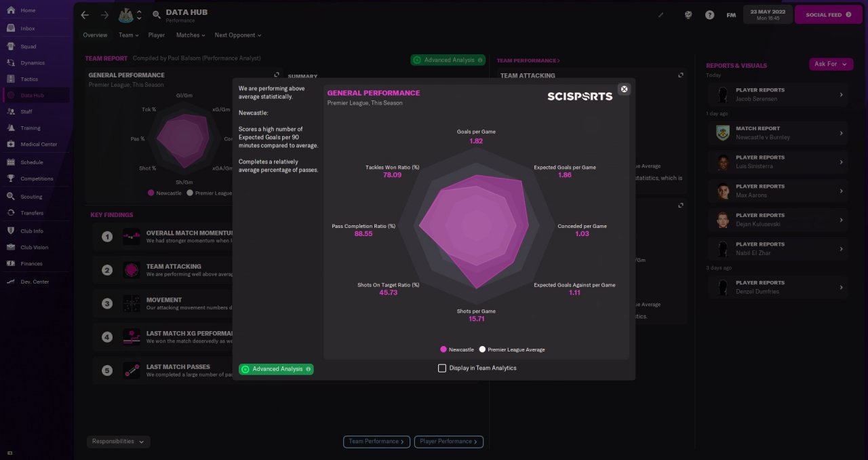The width and height of the screenshot is (868, 460).
Task: Go forward with the right arrow
Action: click(104, 15)
